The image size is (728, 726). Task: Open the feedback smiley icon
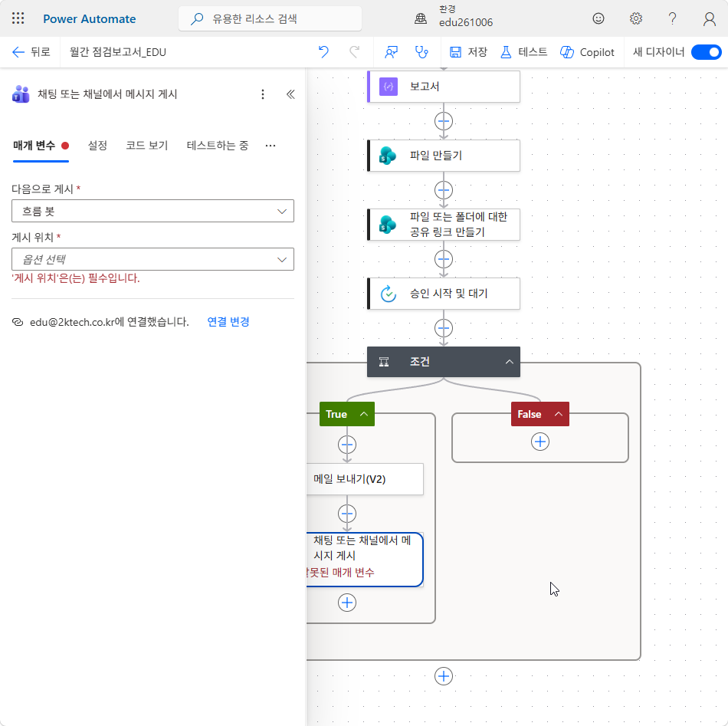pyautogui.click(x=598, y=18)
